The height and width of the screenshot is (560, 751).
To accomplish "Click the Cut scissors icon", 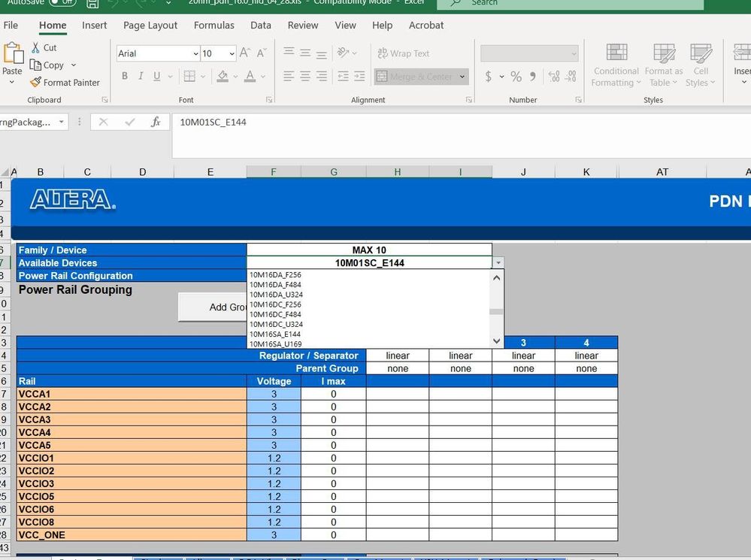I will click(35, 47).
